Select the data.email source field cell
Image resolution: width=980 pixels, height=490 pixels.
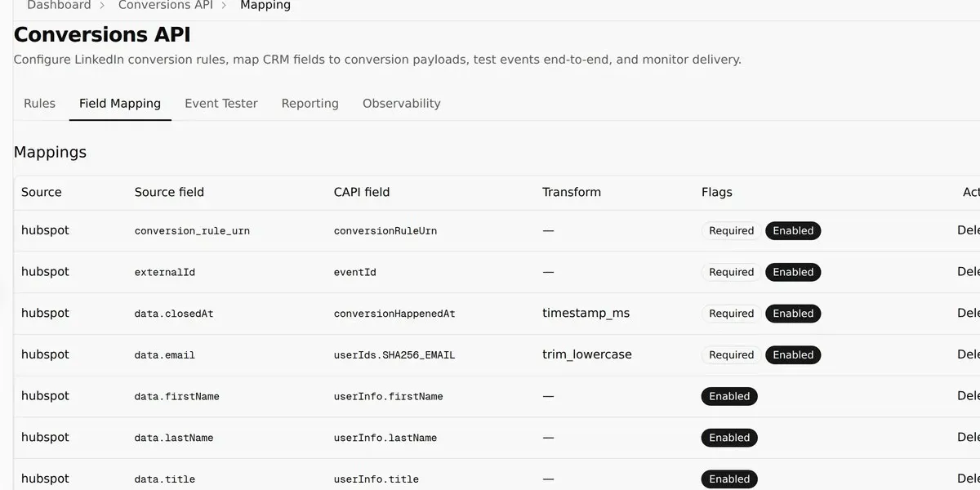pyautogui.click(x=165, y=355)
